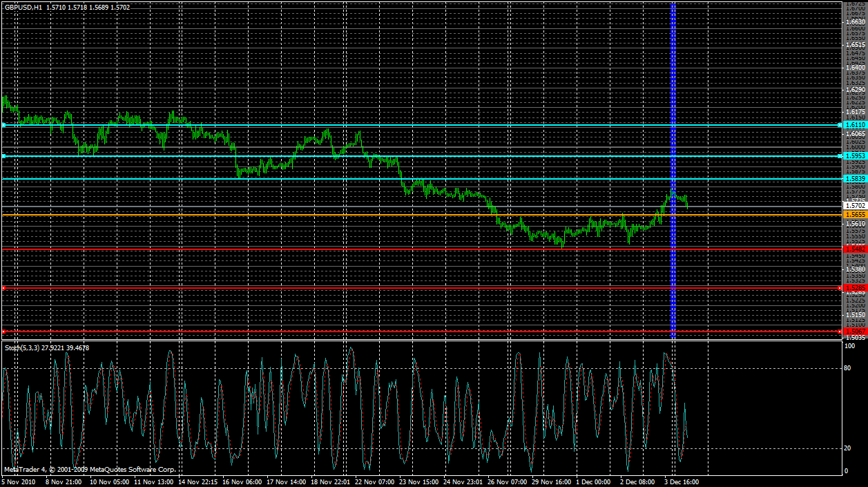Click the orange 1.5655 price label
The height and width of the screenshot is (487, 868).
pyautogui.click(x=855, y=215)
